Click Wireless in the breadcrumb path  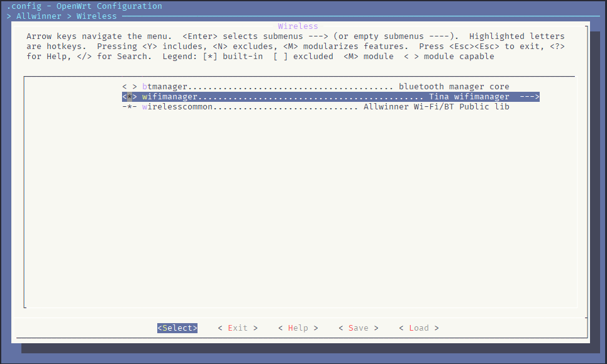(x=97, y=16)
